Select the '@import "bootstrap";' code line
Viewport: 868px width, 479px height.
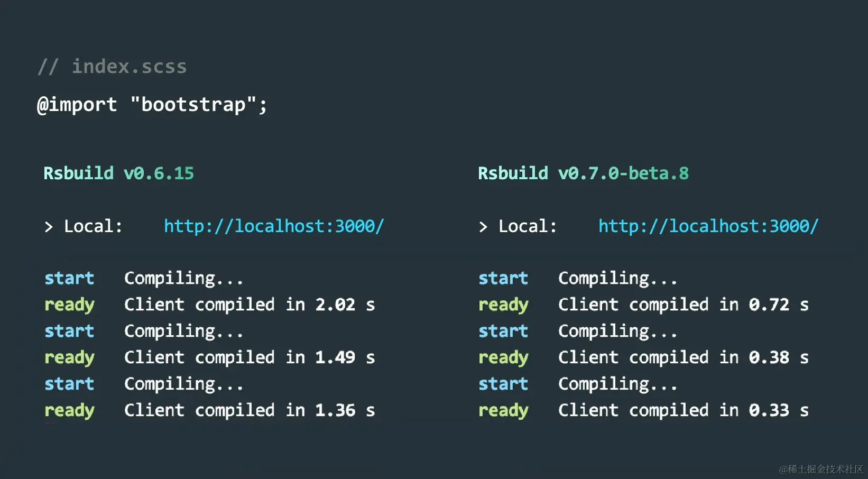click(152, 105)
